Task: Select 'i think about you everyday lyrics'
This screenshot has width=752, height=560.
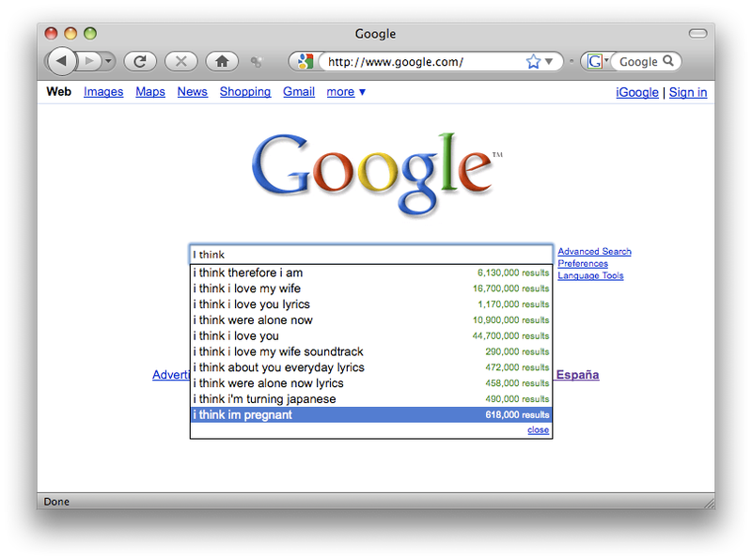Action: [371, 367]
